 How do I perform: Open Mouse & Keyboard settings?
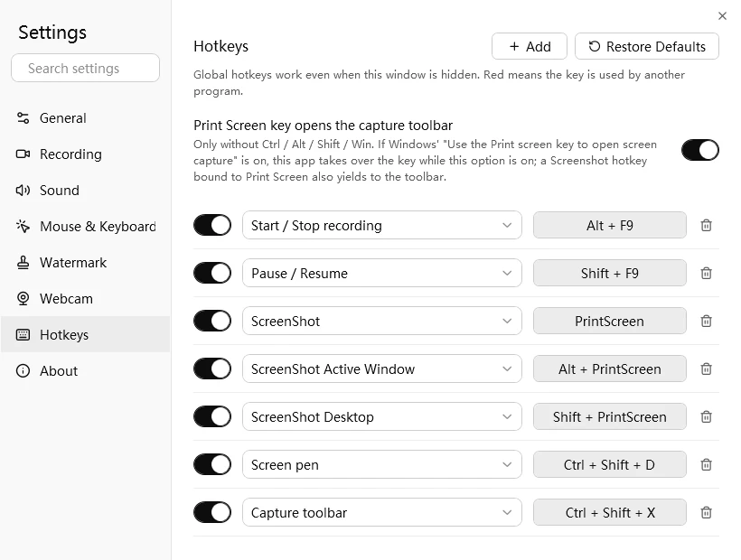pos(85,226)
